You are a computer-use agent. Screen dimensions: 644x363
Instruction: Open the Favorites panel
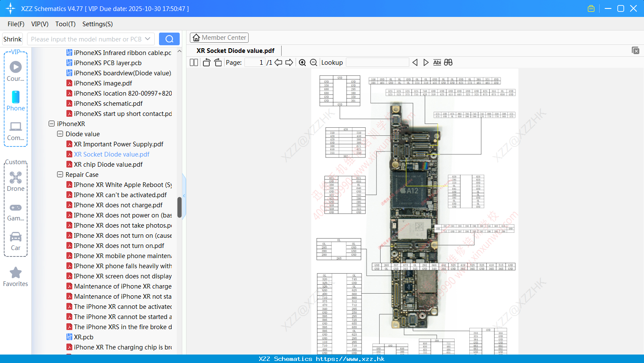[x=16, y=277]
